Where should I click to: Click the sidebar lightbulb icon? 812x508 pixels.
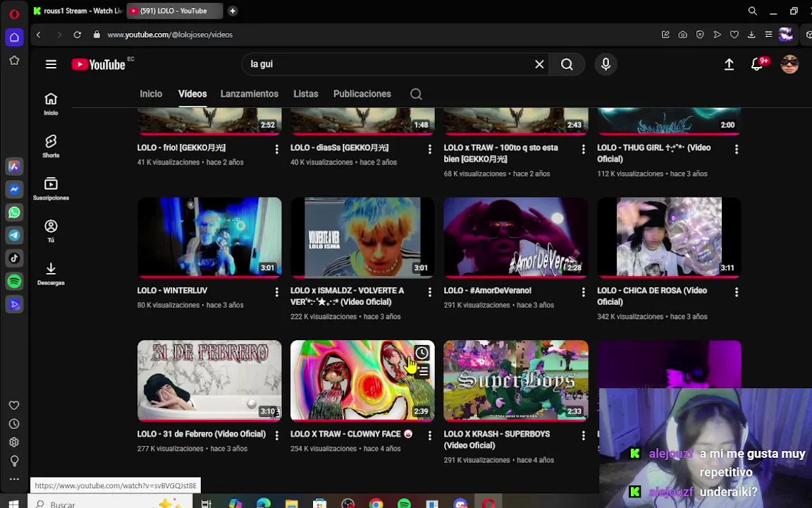tap(14, 461)
